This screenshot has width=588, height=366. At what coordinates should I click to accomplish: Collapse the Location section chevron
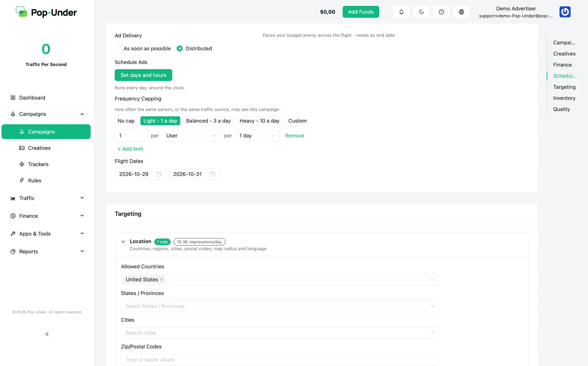click(x=123, y=242)
